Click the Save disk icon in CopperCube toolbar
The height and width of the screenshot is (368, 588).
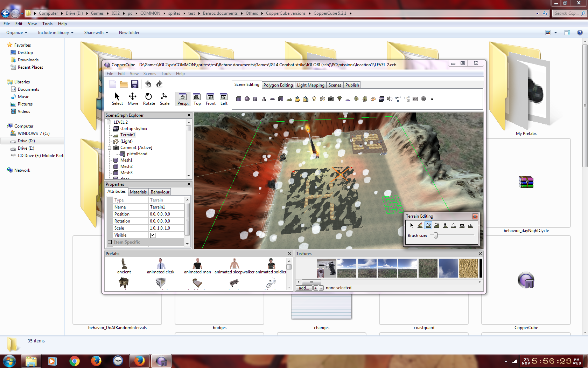point(135,84)
